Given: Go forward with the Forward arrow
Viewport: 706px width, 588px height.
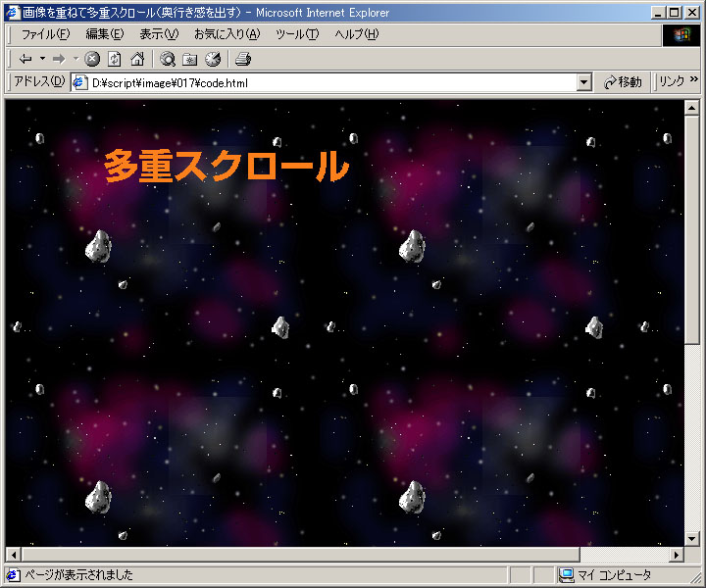Looking at the screenshot, I should coord(59,59).
